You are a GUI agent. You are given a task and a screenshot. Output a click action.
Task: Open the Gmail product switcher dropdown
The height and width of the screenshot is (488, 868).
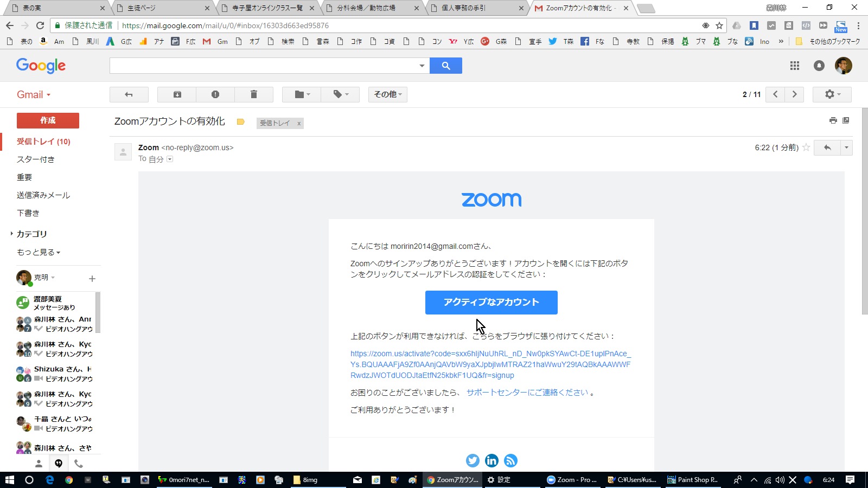[34, 94]
